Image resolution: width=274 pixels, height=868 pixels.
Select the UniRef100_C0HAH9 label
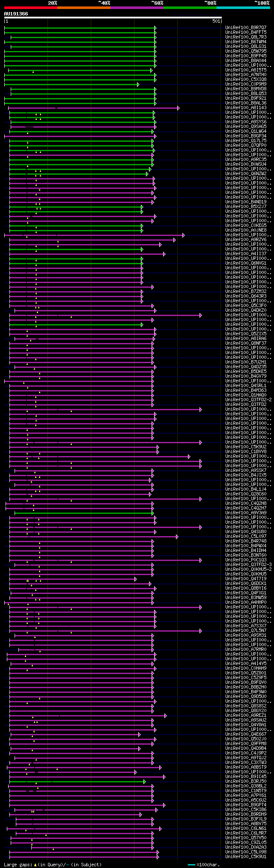[246, 668]
